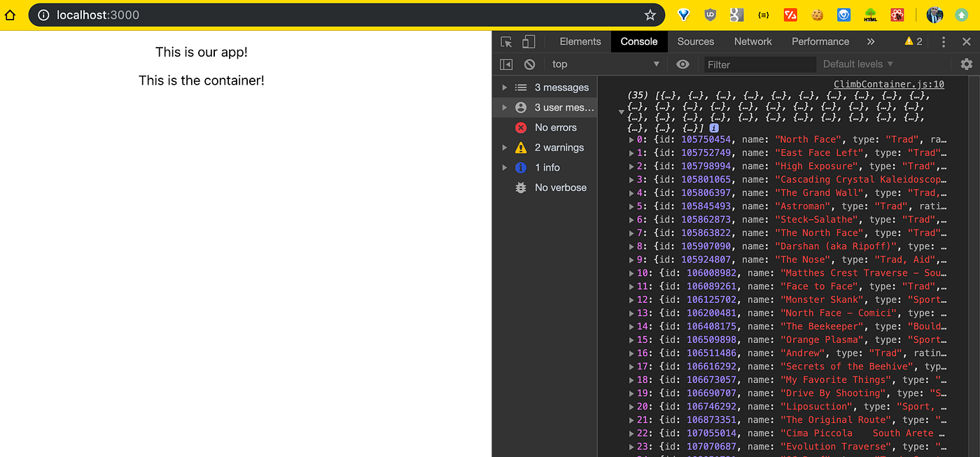Image resolution: width=980 pixels, height=457 pixels.
Task: Create a live expression with the eye icon
Action: click(682, 64)
